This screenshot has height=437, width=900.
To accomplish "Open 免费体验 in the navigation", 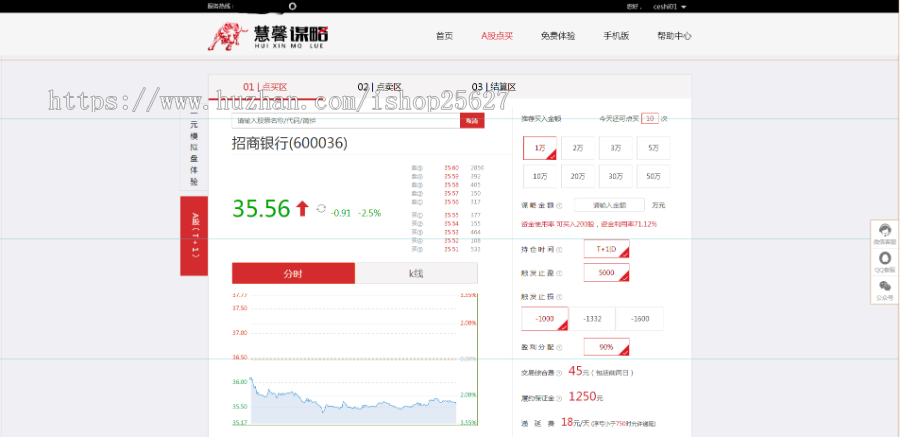I will pyautogui.click(x=558, y=36).
